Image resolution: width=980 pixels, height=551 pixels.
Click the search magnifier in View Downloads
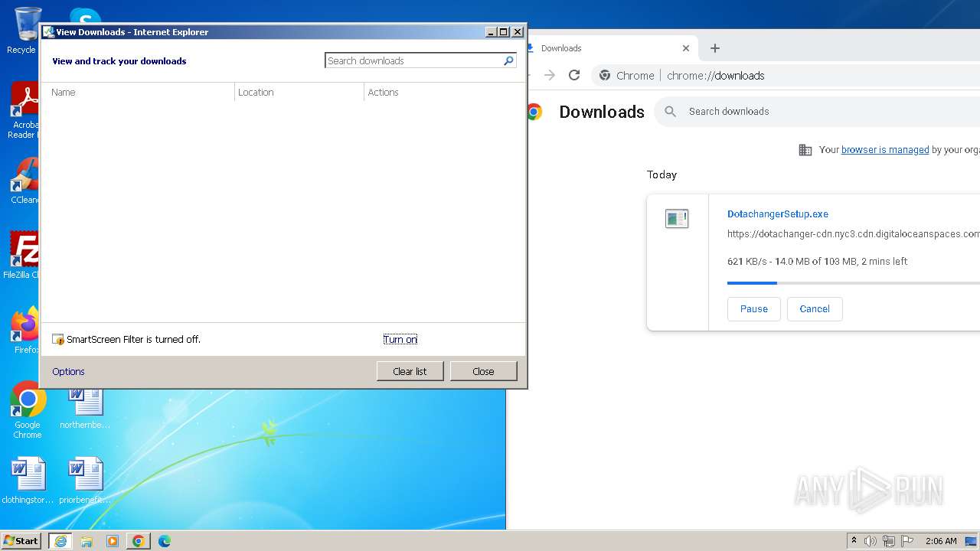(508, 60)
